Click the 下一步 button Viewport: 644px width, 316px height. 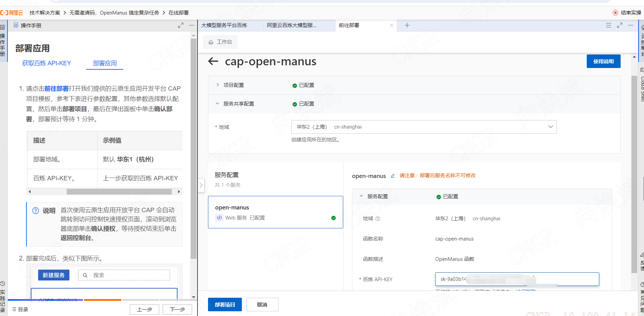point(177,309)
